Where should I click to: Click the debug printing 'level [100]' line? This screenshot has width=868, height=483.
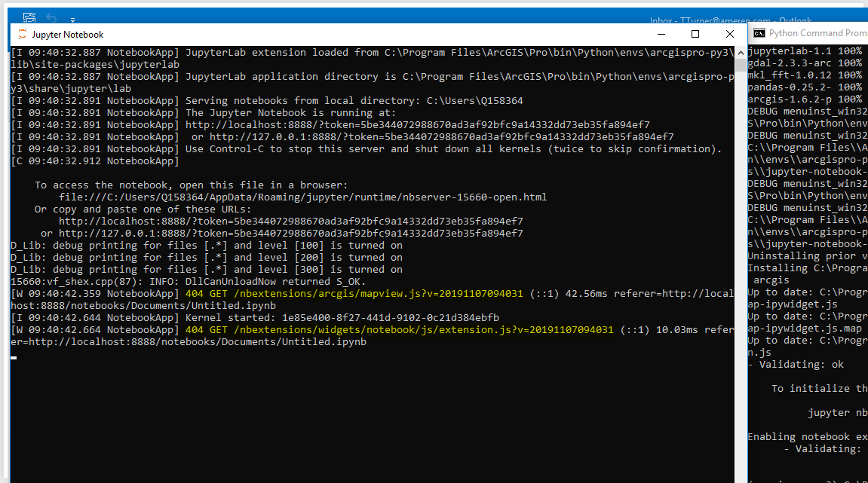(207, 246)
